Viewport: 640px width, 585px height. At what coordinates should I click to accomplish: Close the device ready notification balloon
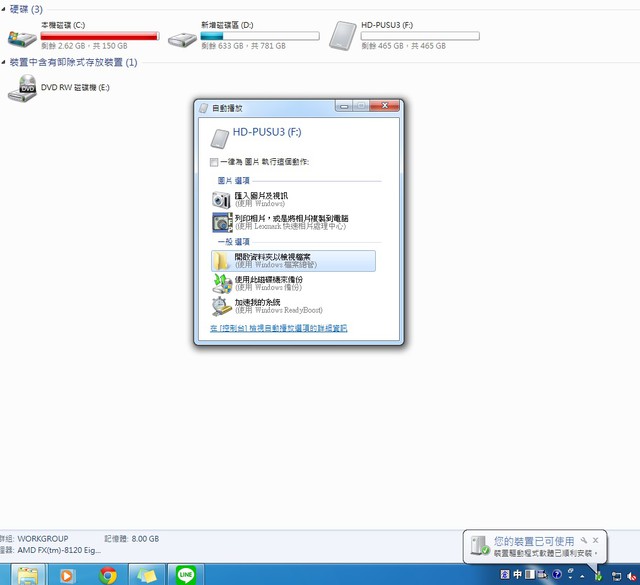(596, 540)
